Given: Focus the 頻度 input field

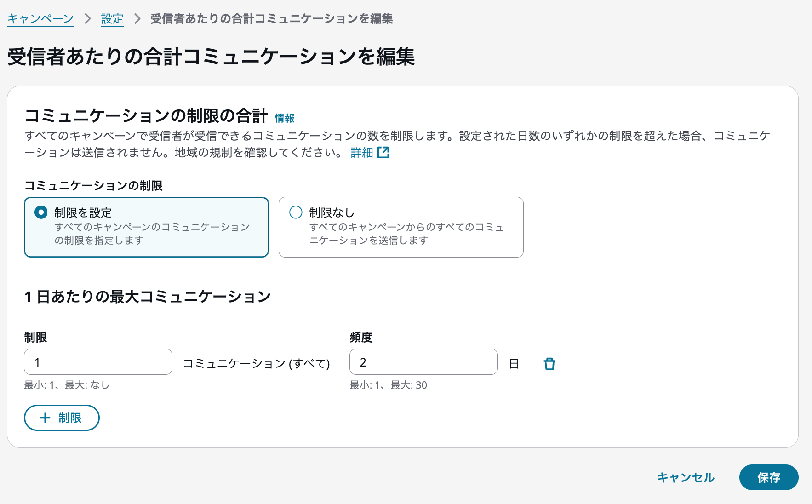Looking at the screenshot, I should coord(423,362).
